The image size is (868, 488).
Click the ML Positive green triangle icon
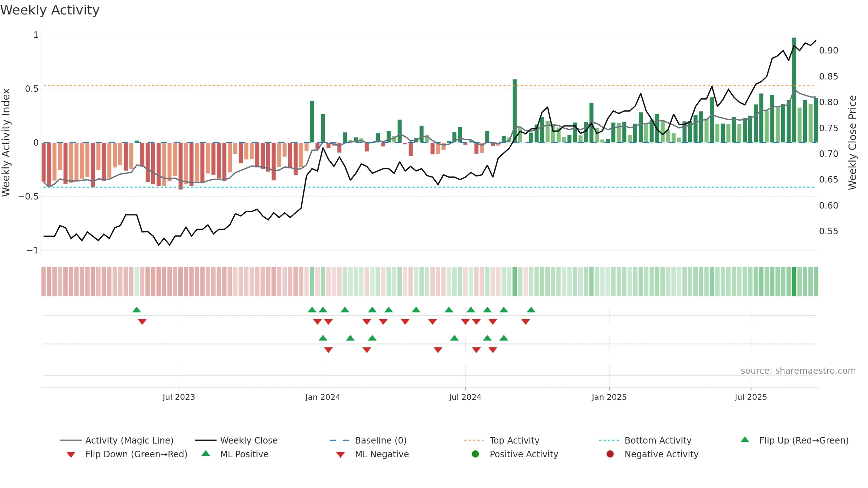(206, 453)
